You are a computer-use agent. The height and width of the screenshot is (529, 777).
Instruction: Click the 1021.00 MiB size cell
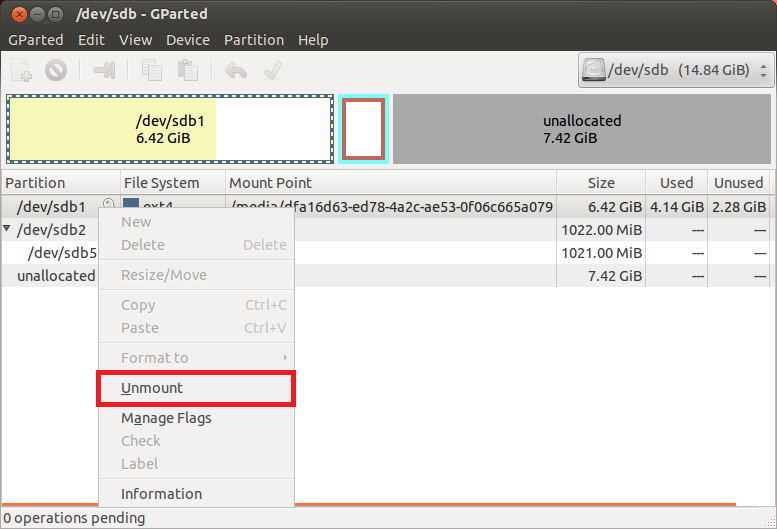pyautogui.click(x=602, y=253)
